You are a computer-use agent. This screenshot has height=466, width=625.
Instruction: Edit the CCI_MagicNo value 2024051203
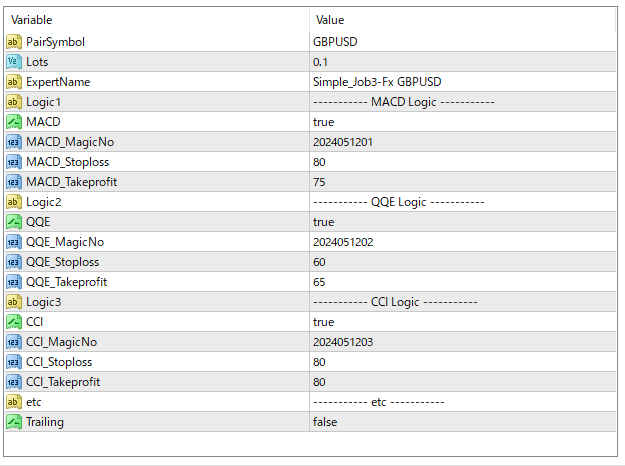point(343,342)
